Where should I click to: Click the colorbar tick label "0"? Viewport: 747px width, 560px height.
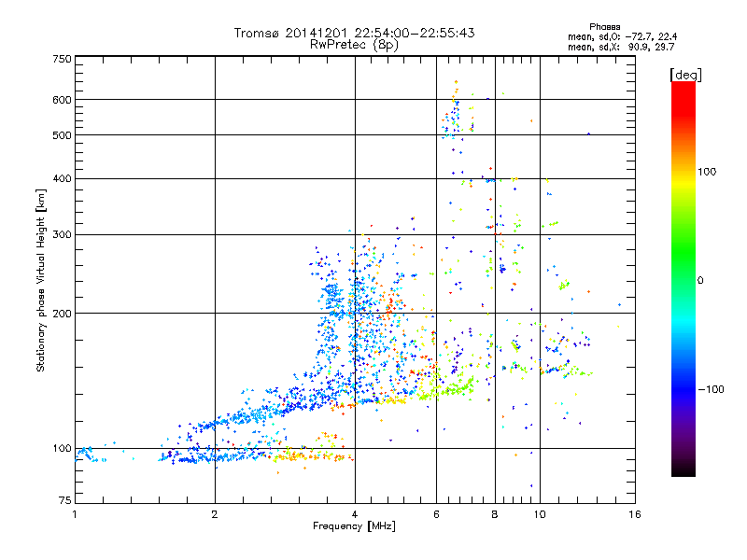(699, 280)
